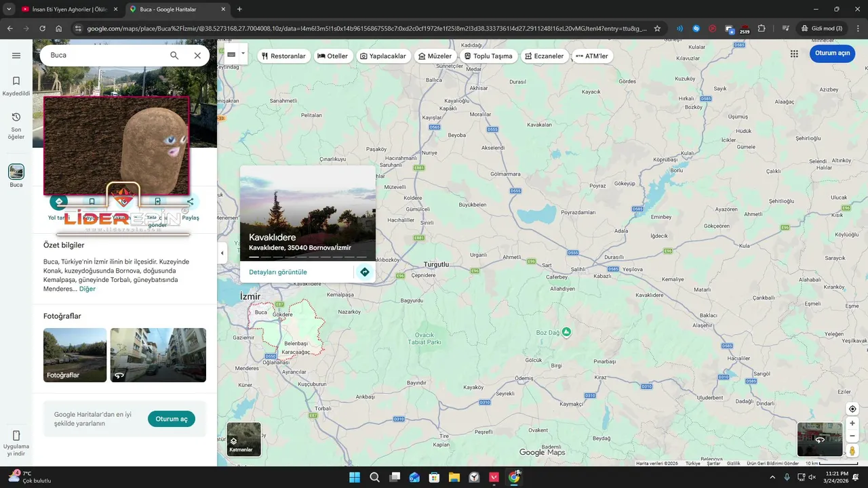
Task: Clear the Buca search with X
Action: [x=197, y=56]
